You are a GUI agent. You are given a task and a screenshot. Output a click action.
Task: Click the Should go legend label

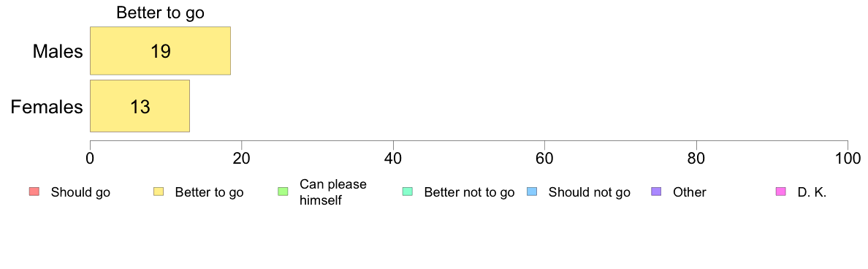pyautogui.click(x=80, y=193)
